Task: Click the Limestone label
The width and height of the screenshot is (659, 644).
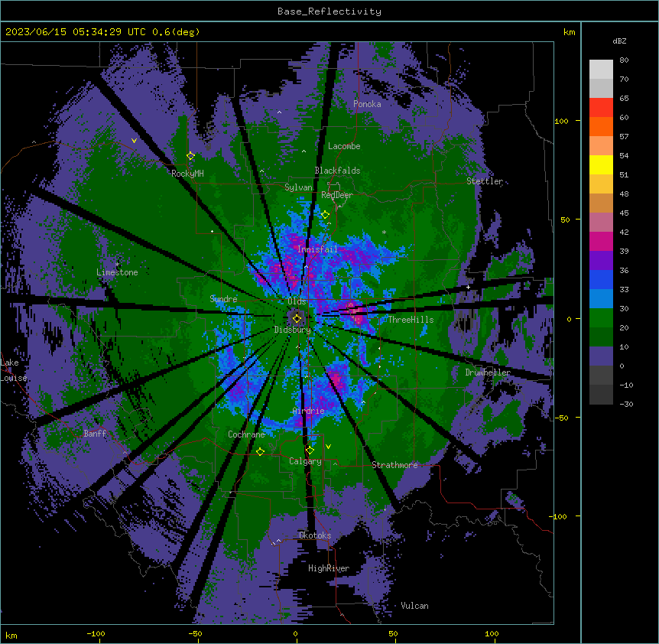Action: tap(117, 272)
